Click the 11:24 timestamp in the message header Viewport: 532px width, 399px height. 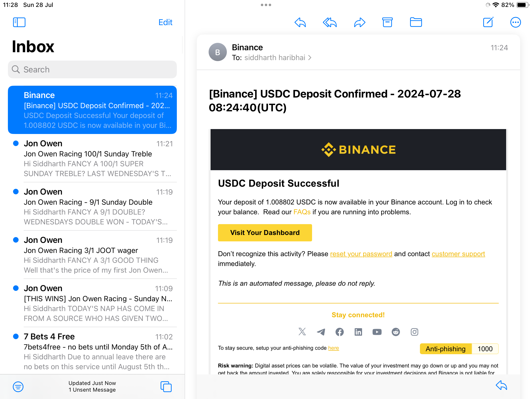499,48
